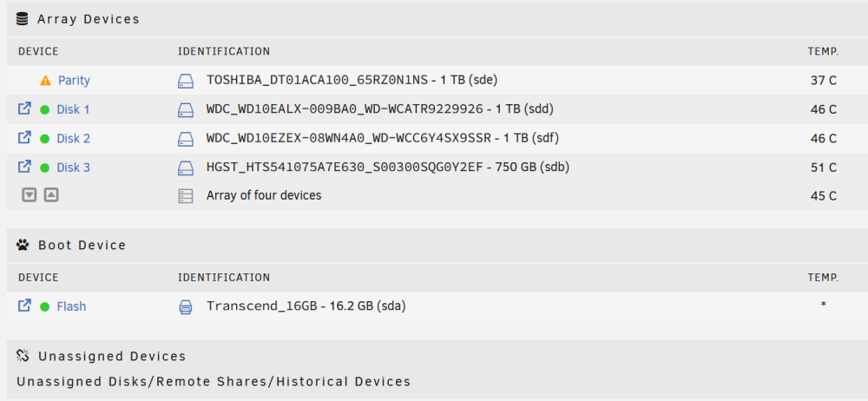Image resolution: width=868 pixels, height=401 pixels.
Task: Open the Disk 1 browse icon
Action: tap(24, 108)
